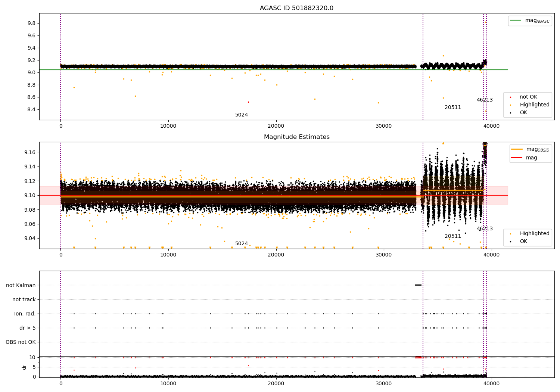Click the 9.8 tick label on top plot
The height and width of the screenshot is (392, 560).
click(31, 23)
